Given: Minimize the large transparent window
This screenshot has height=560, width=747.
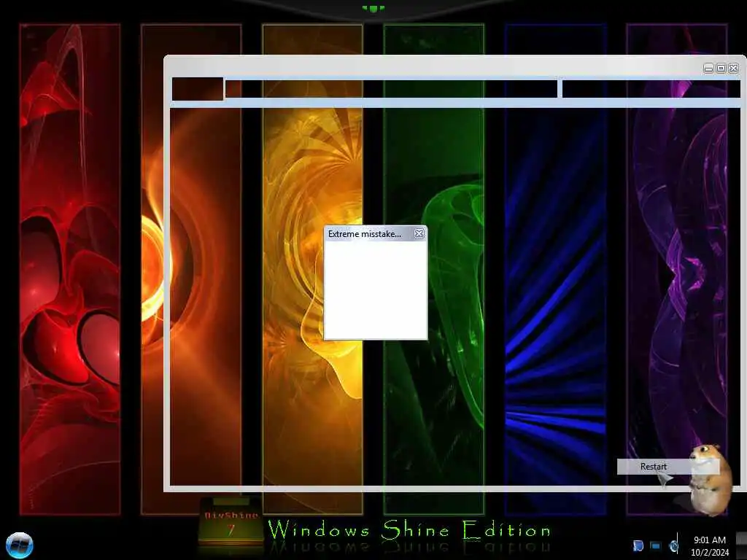Looking at the screenshot, I should tap(708, 69).
